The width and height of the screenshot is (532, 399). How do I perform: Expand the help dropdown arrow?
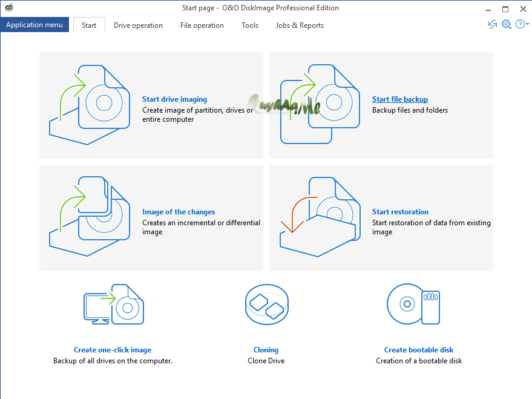coord(527,24)
